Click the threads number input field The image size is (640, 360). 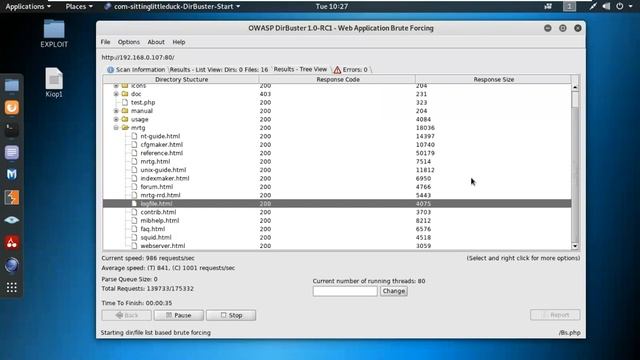tap(345, 291)
